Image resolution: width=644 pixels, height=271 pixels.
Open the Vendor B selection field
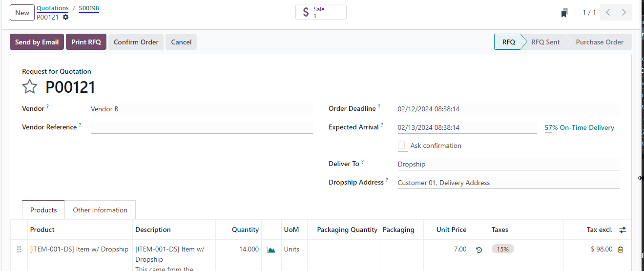(202, 109)
